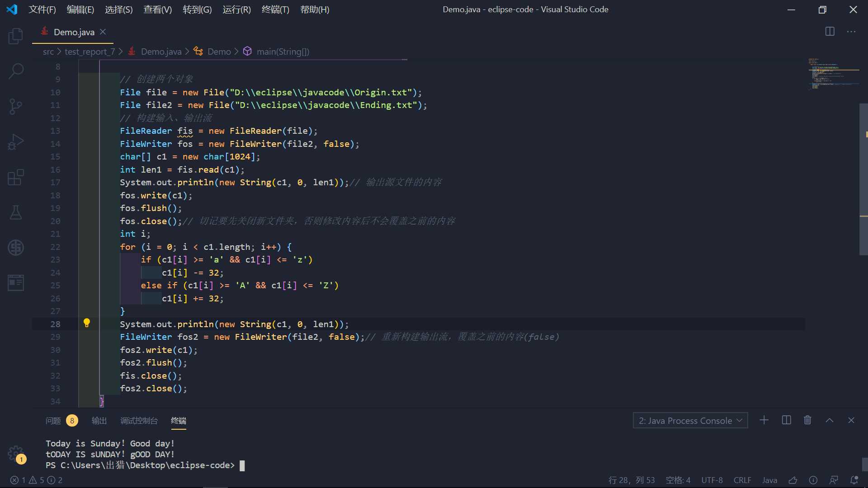Change indentation via 空格: 4
This screenshot has width=868, height=488.
pyautogui.click(x=678, y=480)
